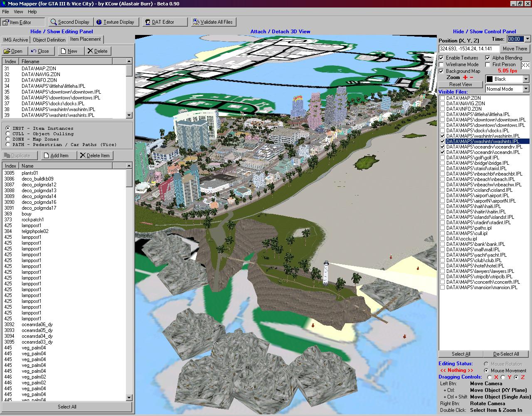Click the Reset View button

tap(461, 84)
